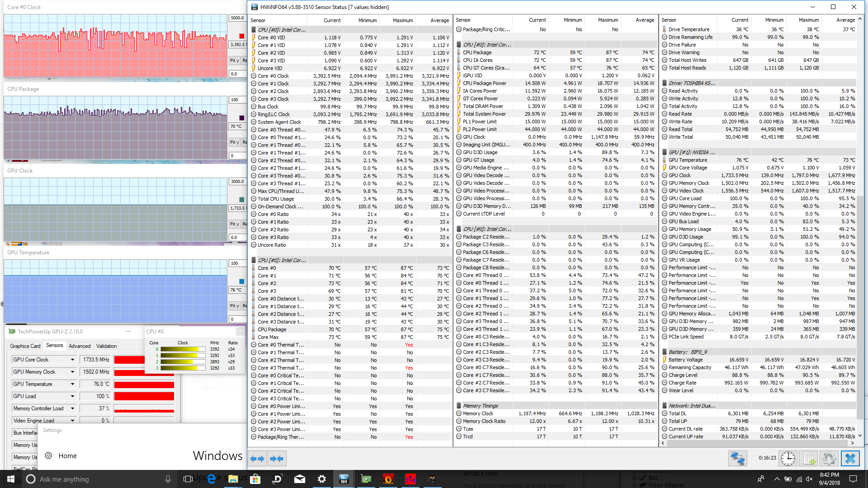Click the HWiNFO64 title bar icon
Image resolution: width=868 pixels, height=488 pixels.
(255, 7)
